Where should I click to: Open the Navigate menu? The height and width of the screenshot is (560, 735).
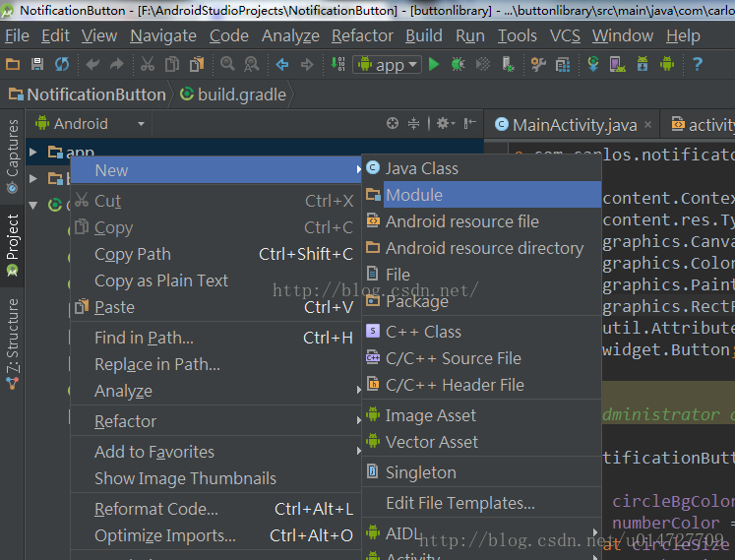pos(163,35)
